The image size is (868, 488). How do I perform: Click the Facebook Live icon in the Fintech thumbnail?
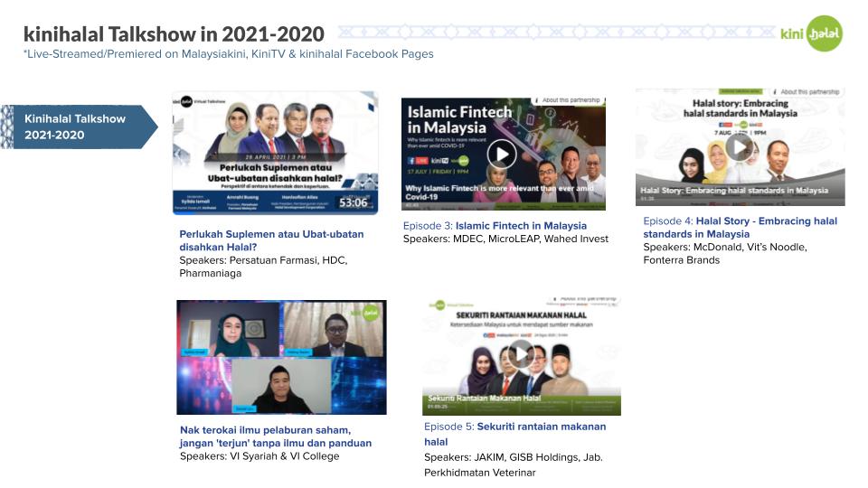418,161
